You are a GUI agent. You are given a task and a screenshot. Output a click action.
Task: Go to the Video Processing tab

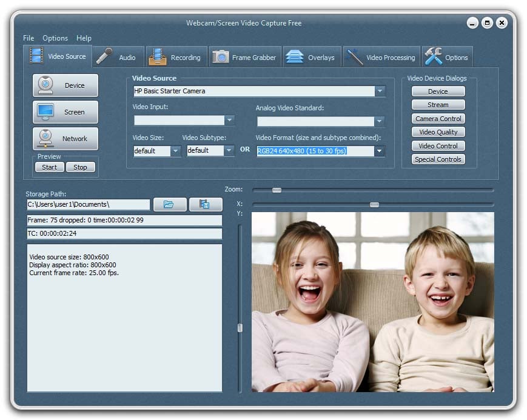pyautogui.click(x=382, y=58)
